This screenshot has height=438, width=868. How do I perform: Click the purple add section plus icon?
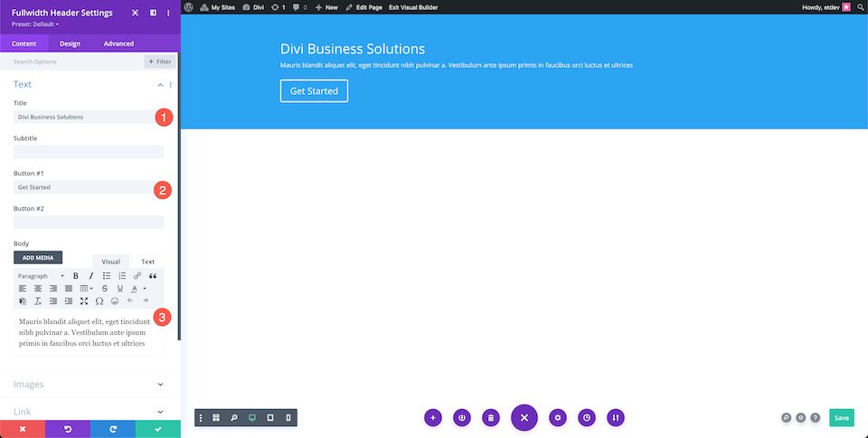[x=433, y=417]
